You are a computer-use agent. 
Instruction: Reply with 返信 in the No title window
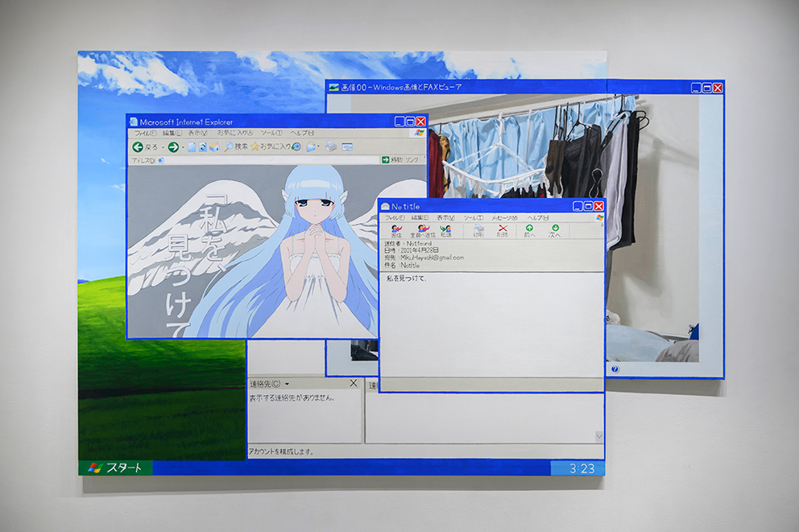(396, 231)
